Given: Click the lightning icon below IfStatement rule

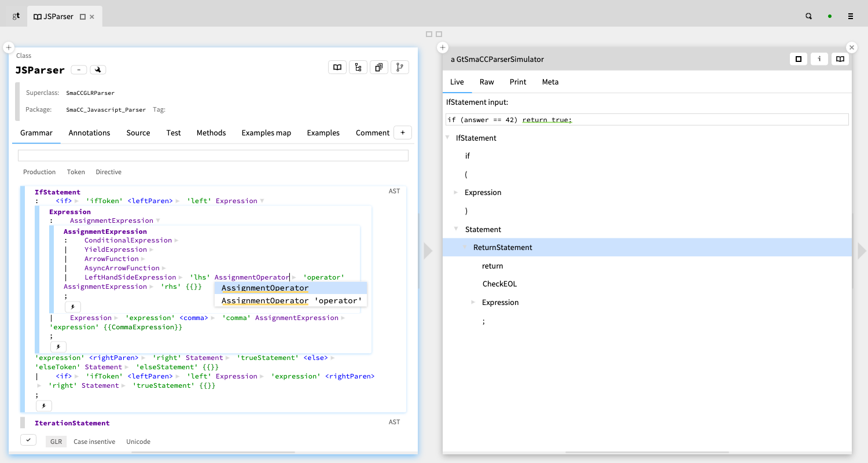Looking at the screenshot, I should click(44, 406).
